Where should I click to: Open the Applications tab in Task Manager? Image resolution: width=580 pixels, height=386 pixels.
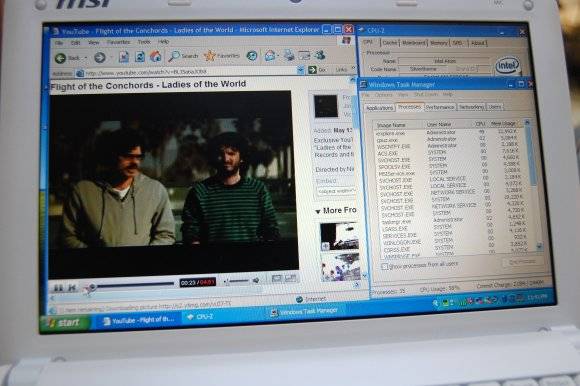[x=379, y=108]
